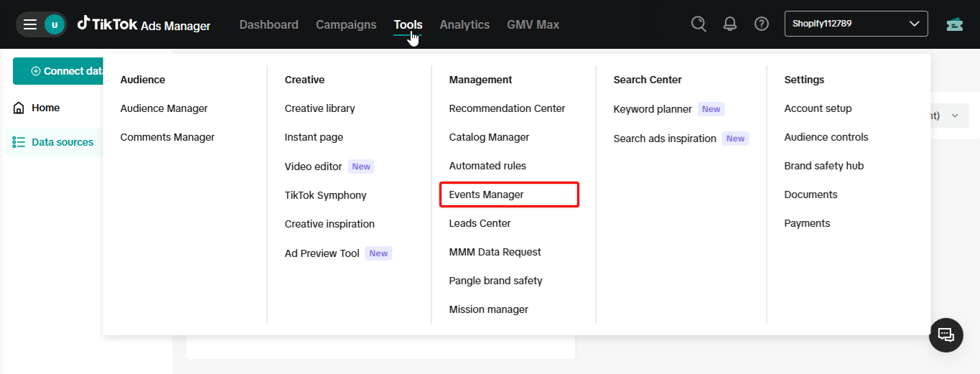Select Events Manager from Management

pos(486,195)
